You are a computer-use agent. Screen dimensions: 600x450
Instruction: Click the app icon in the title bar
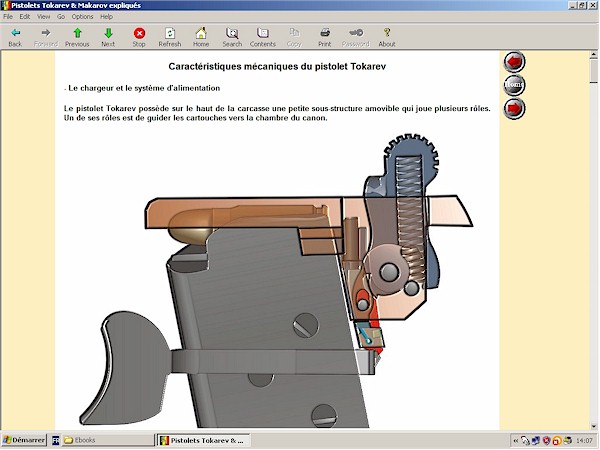pos(6,5)
